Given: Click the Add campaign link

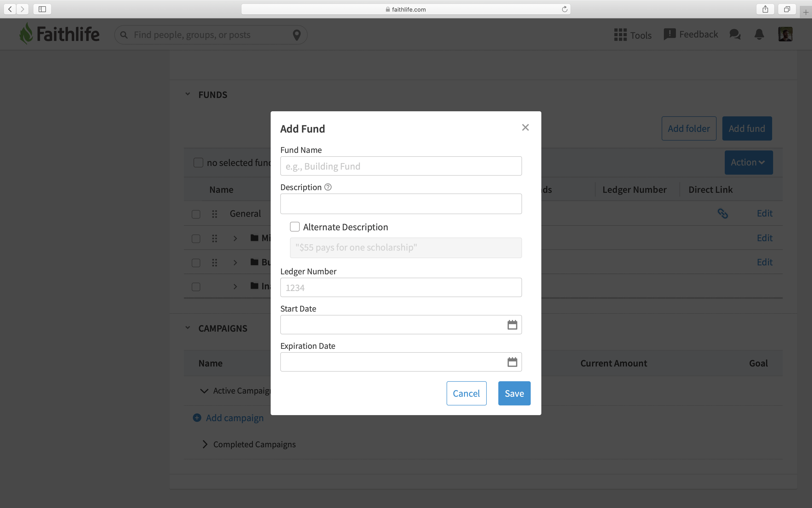Looking at the screenshot, I should pos(235,418).
